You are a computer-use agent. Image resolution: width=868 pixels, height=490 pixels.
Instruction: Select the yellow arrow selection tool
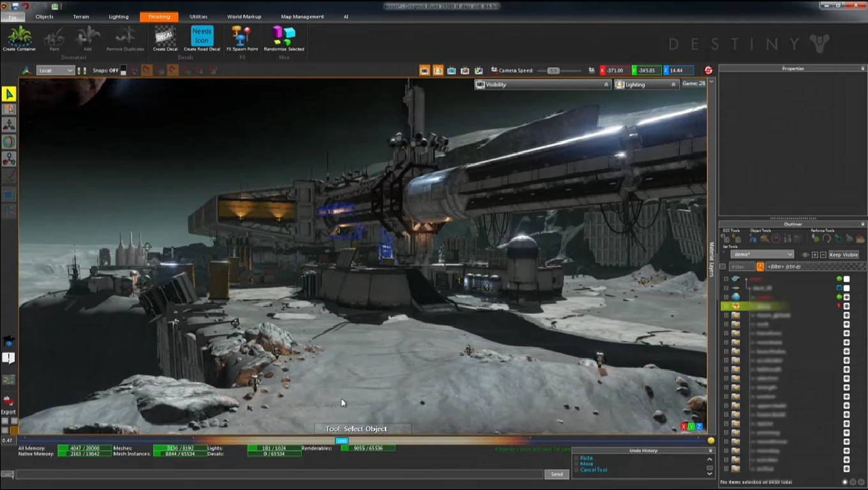tap(9, 94)
